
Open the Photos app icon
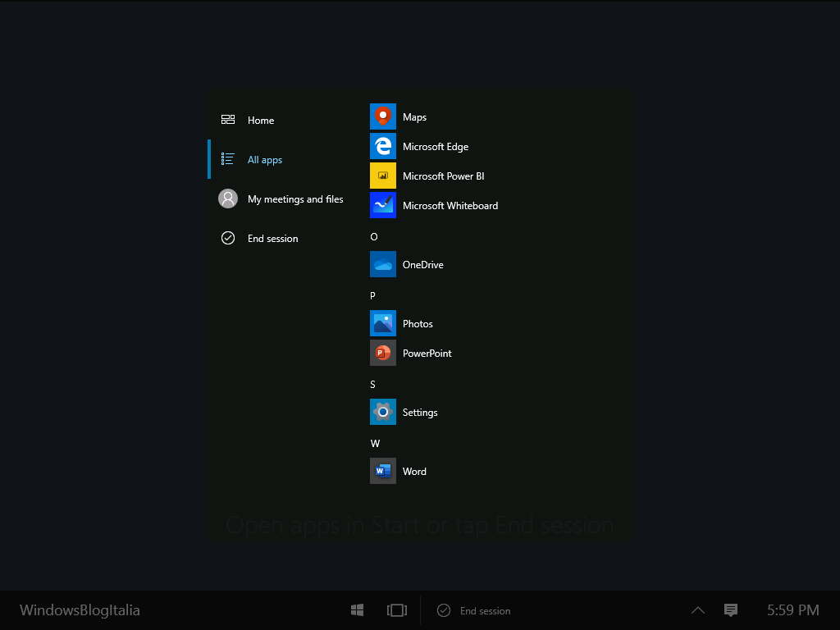[382, 323]
